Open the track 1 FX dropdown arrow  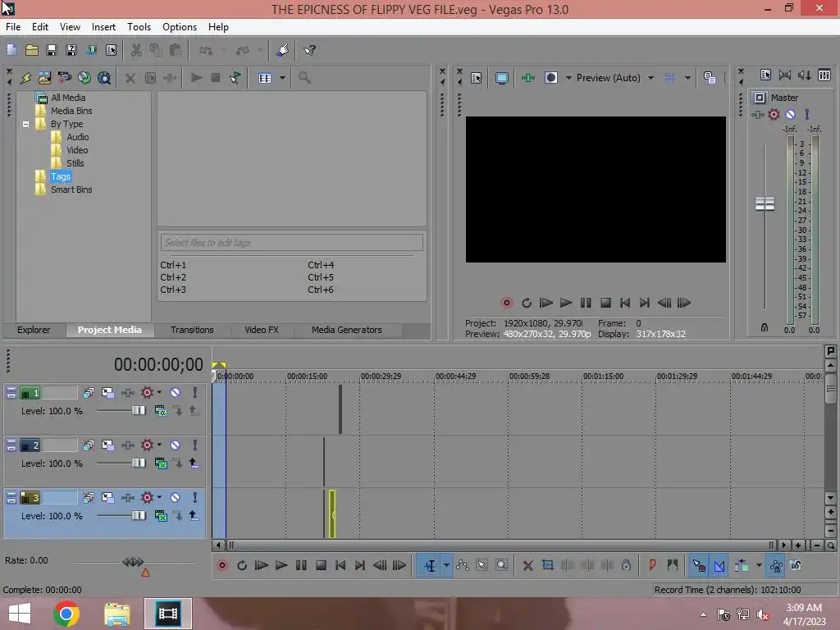[159, 392]
